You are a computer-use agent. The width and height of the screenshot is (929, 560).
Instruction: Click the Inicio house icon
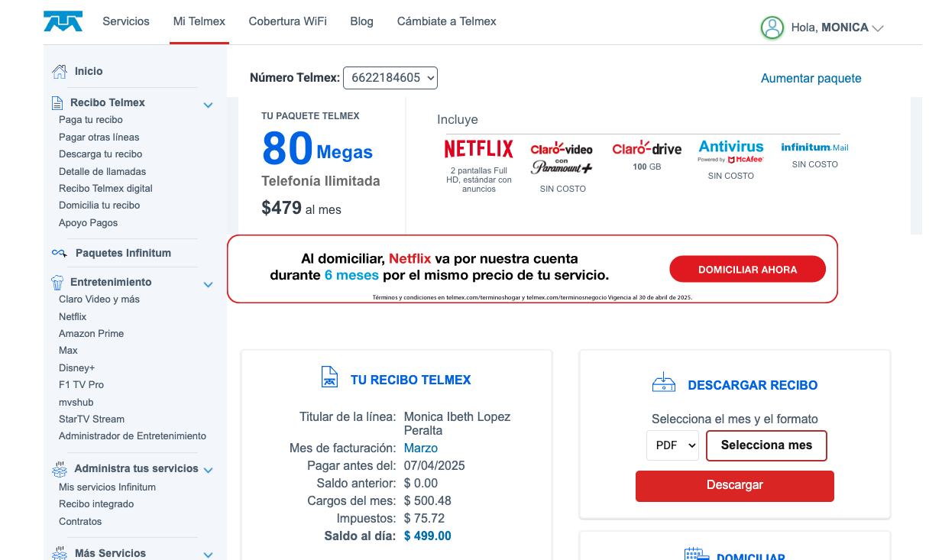coord(59,71)
